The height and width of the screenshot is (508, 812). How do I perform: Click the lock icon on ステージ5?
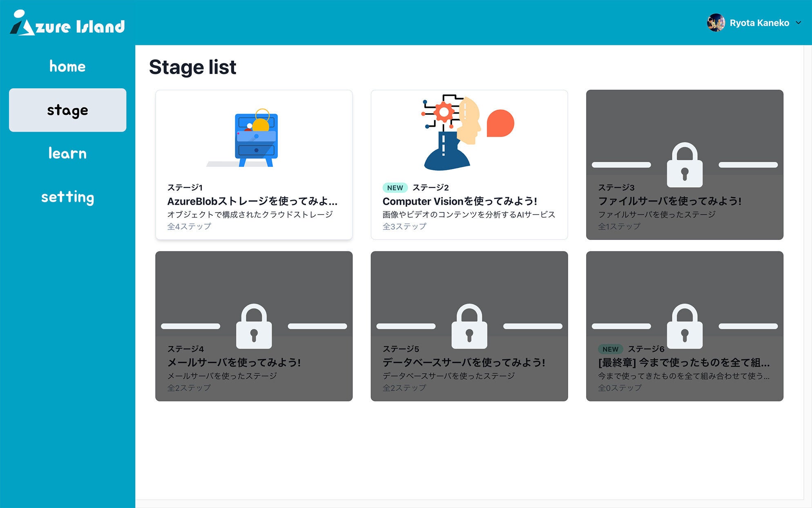pos(469,326)
